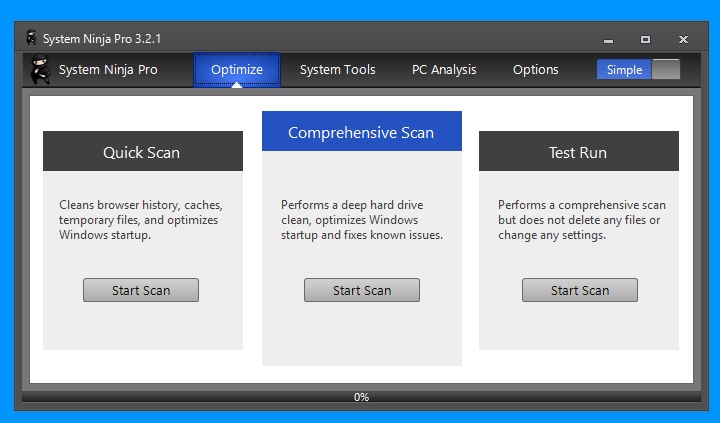This screenshot has height=423, width=720.
Task: Click the System Ninja Pro toolbar label
Action: (x=108, y=70)
